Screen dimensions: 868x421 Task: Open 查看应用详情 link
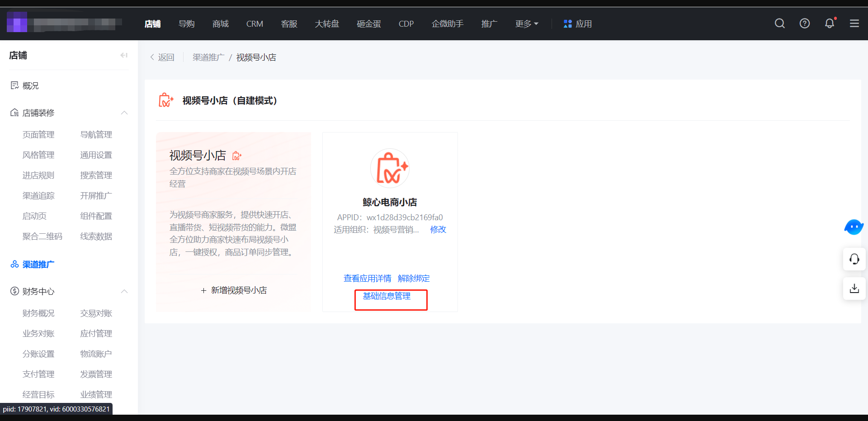coord(368,278)
